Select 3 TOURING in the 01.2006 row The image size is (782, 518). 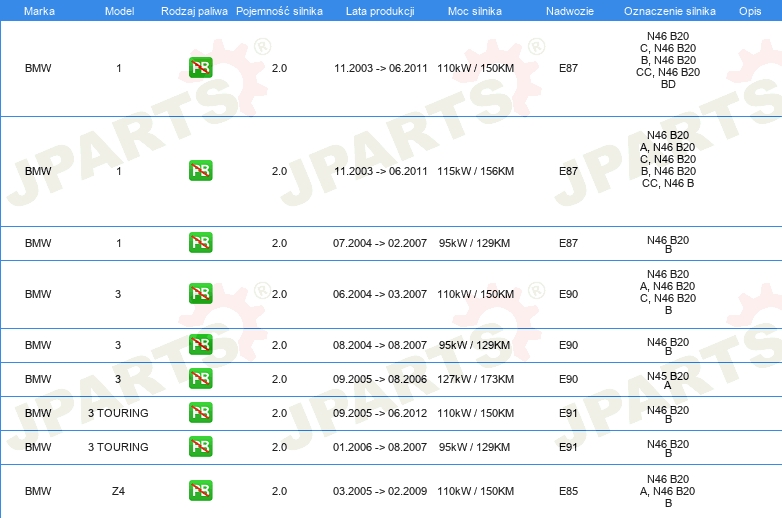tap(118, 447)
